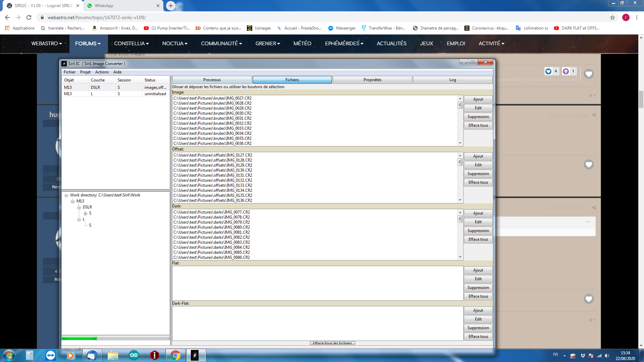The height and width of the screenshot is (362, 644).
Task: Open file explorer folder in taskbar
Action: pos(113,355)
